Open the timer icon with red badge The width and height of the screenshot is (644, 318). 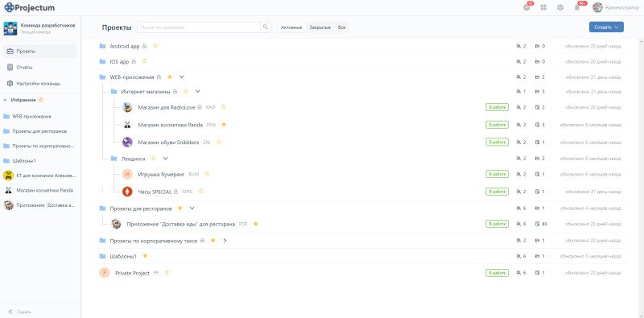click(x=527, y=7)
